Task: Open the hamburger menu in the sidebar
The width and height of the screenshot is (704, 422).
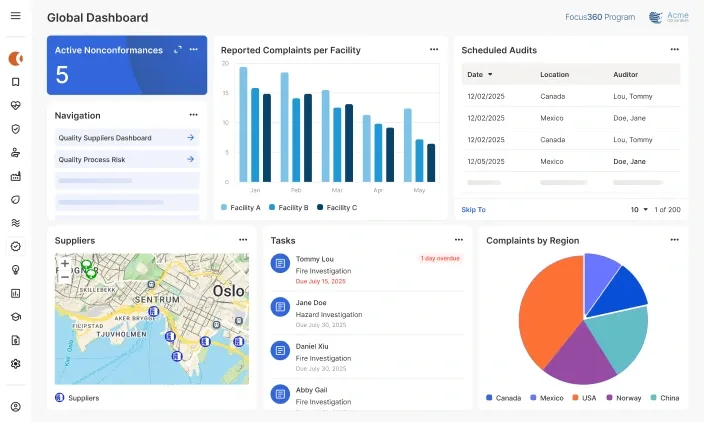Action: 15,16
